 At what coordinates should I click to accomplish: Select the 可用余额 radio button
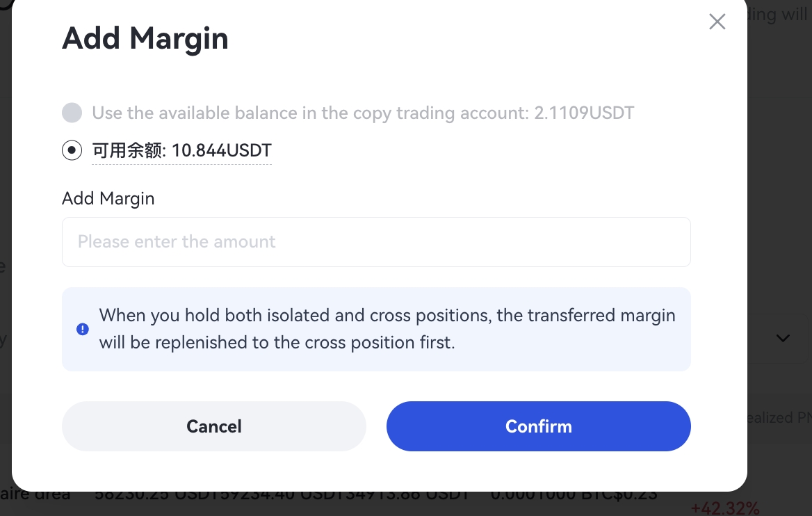click(72, 150)
